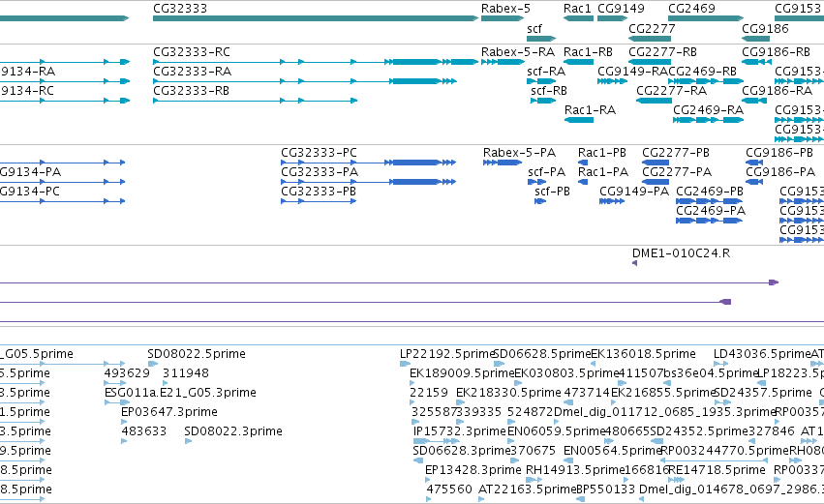The width and height of the screenshot is (824, 504).
Task: Click the CG9149 gene label
Action: tap(621, 9)
